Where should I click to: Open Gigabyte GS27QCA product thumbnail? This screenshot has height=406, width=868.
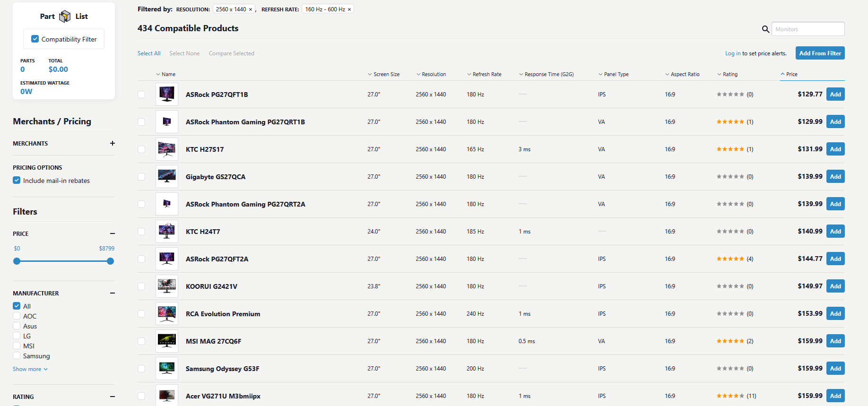coord(167,177)
